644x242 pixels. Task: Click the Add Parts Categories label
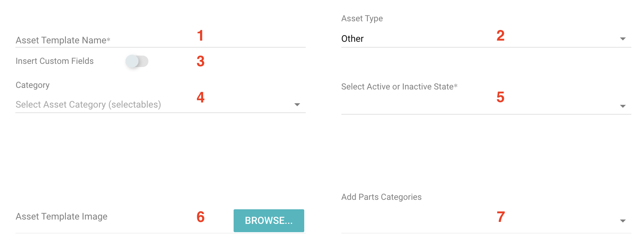pos(381,197)
